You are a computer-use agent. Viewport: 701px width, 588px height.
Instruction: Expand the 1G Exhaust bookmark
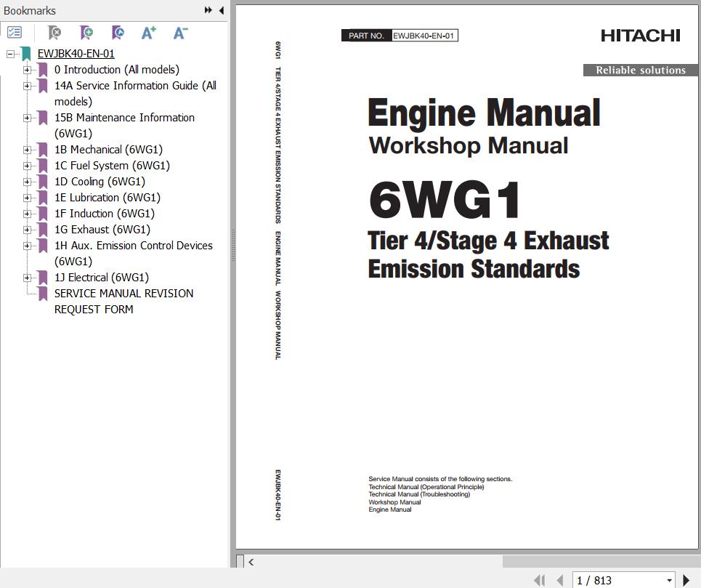click(28, 230)
